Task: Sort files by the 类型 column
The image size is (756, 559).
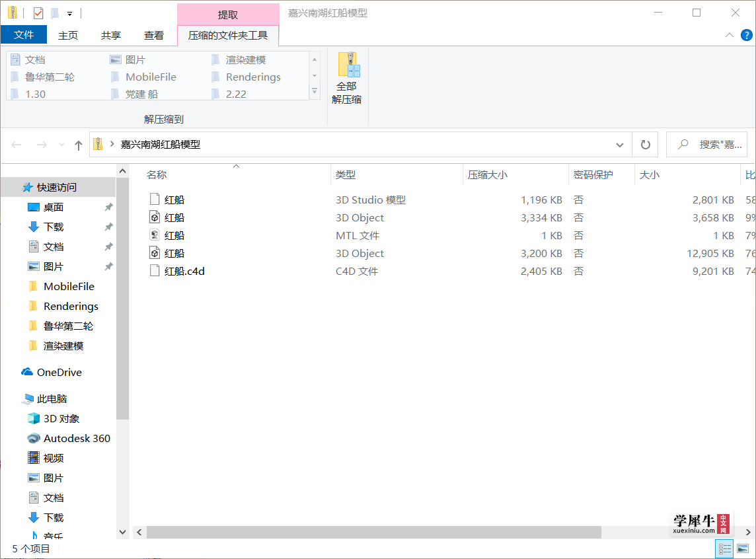Action: tap(346, 175)
